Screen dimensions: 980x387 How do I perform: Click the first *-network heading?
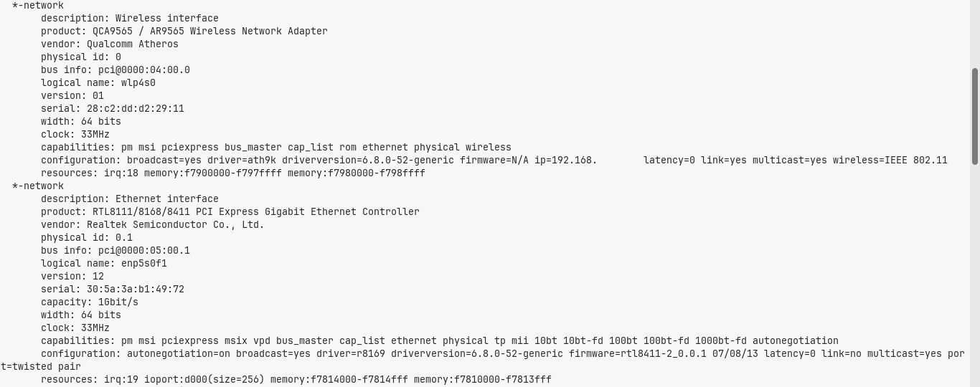point(38,6)
